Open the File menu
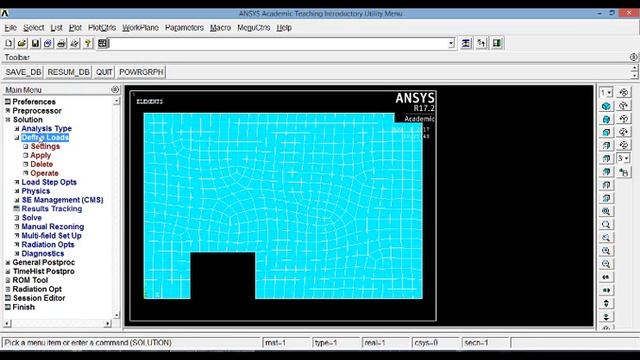640x360 pixels. pos(11,28)
